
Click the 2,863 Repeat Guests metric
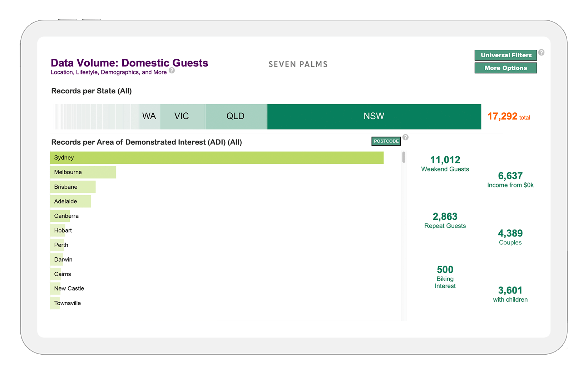(x=445, y=220)
